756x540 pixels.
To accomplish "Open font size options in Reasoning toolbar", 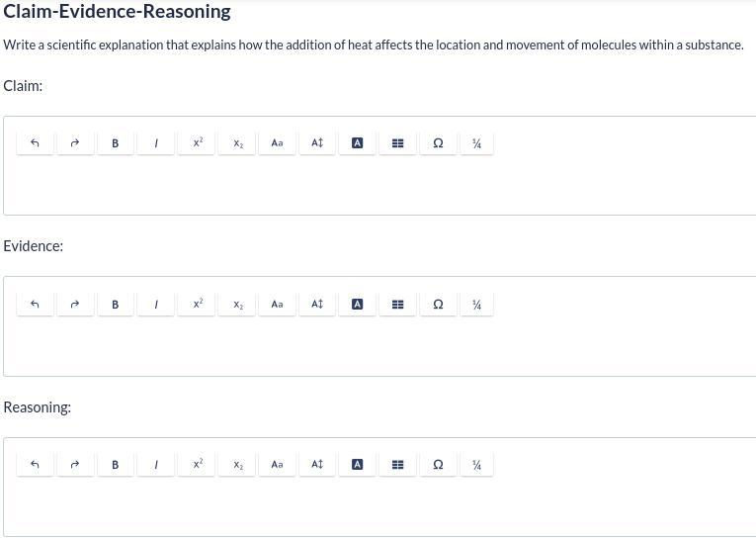I will pyautogui.click(x=317, y=465).
